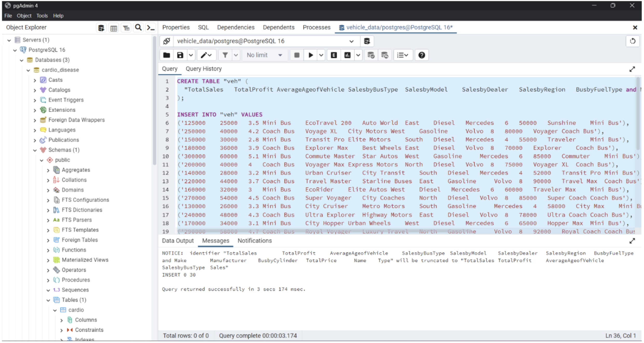This screenshot has width=644, height=343.
Task: Commit the current transaction
Action: click(371, 55)
